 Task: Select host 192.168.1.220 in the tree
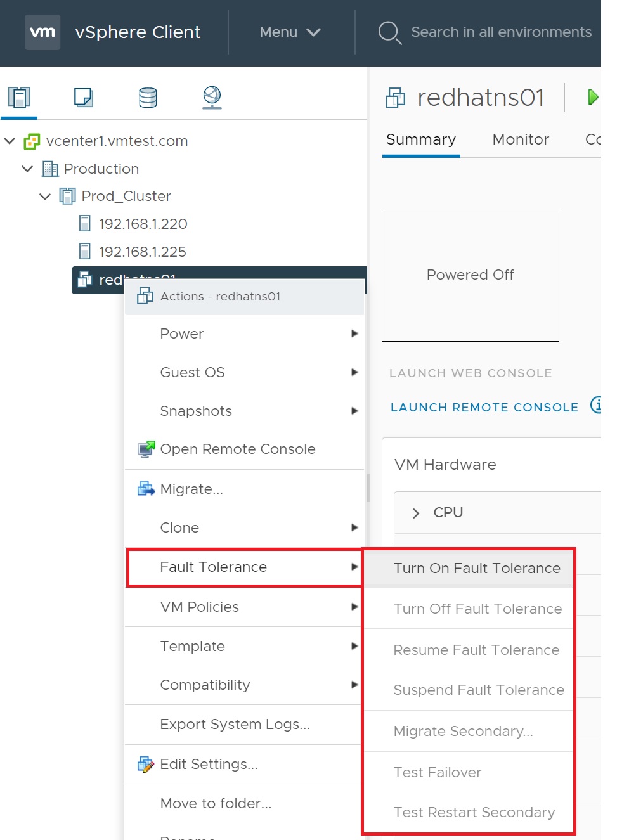point(143,224)
